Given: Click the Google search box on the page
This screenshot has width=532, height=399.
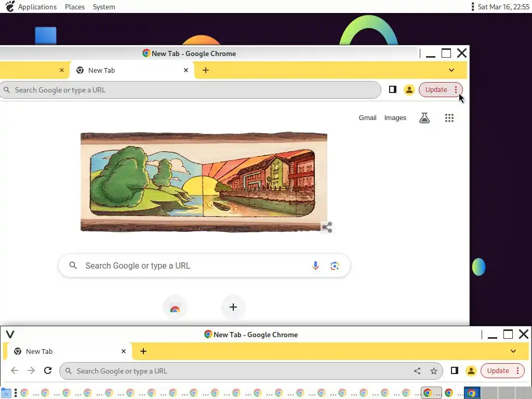Looking at the screenshot, I should pyautogui.click(x=204, y=265).
